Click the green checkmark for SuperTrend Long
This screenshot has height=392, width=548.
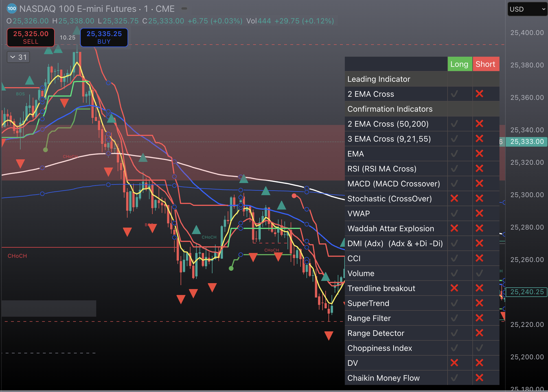(454, 303)
